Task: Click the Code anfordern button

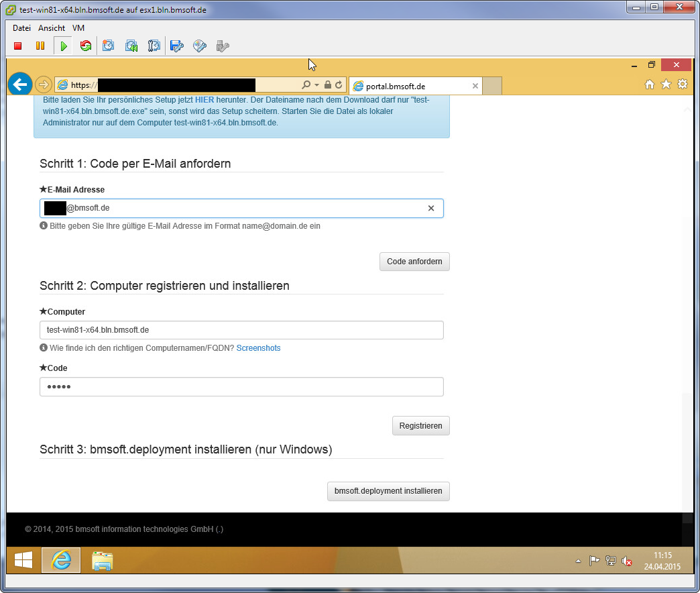Action: [414, 262]
